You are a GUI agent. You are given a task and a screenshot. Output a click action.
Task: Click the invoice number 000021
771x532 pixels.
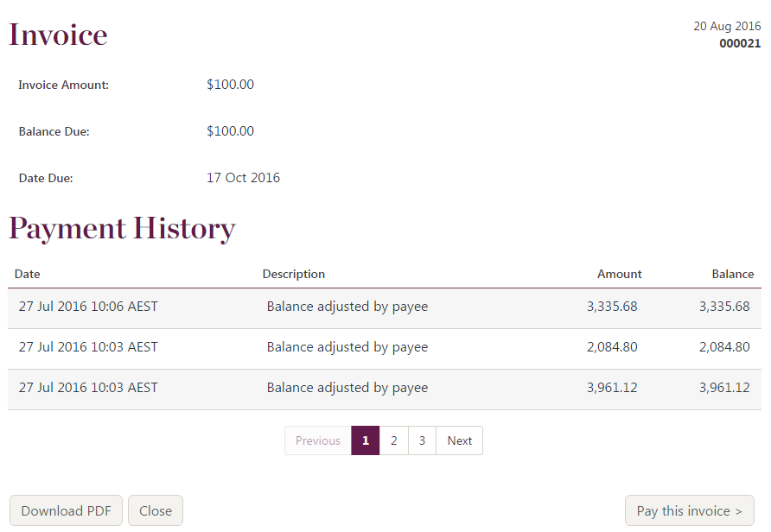click(x=740, y=43)
